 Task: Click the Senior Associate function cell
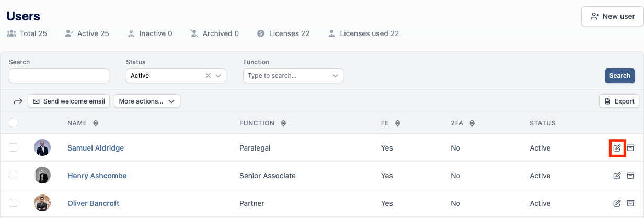268,176
